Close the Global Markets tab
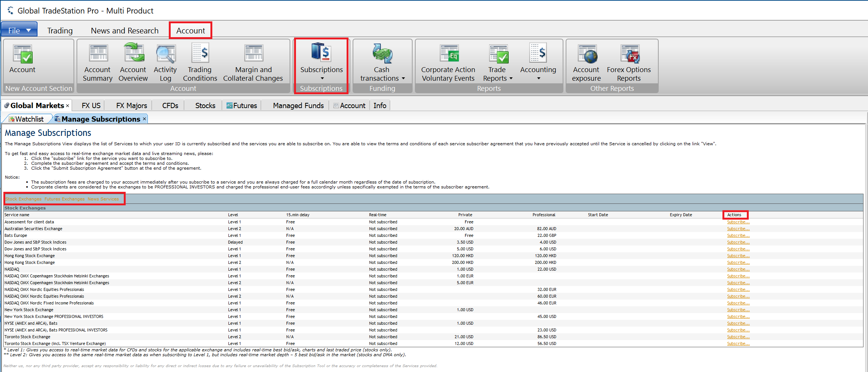This screenshot has width=868, height=372. click(68, 106)
